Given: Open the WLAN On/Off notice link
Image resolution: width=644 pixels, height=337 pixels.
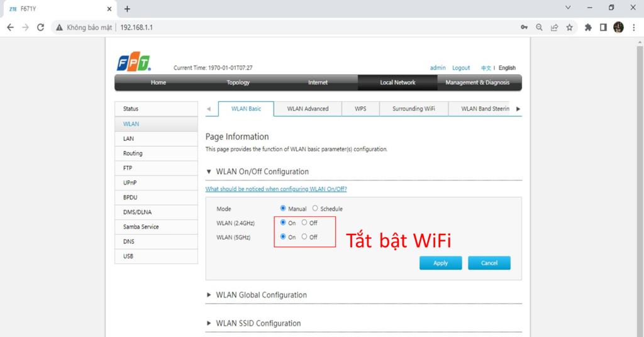Looking at the screenshot, I should click(x=276, y=189).
